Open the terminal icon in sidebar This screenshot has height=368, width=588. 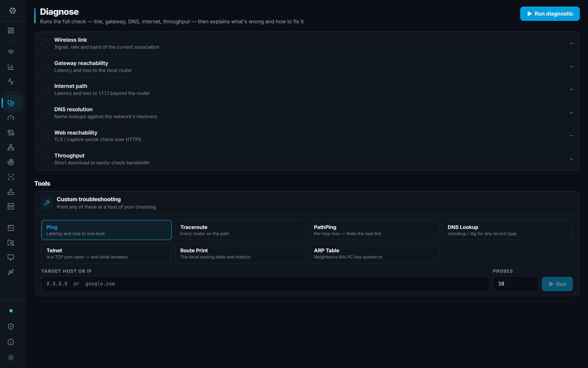11,228
